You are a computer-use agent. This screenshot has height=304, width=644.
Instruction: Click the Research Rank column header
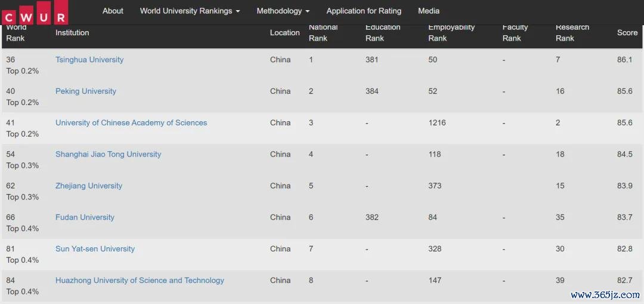click(x=572, y=33)
